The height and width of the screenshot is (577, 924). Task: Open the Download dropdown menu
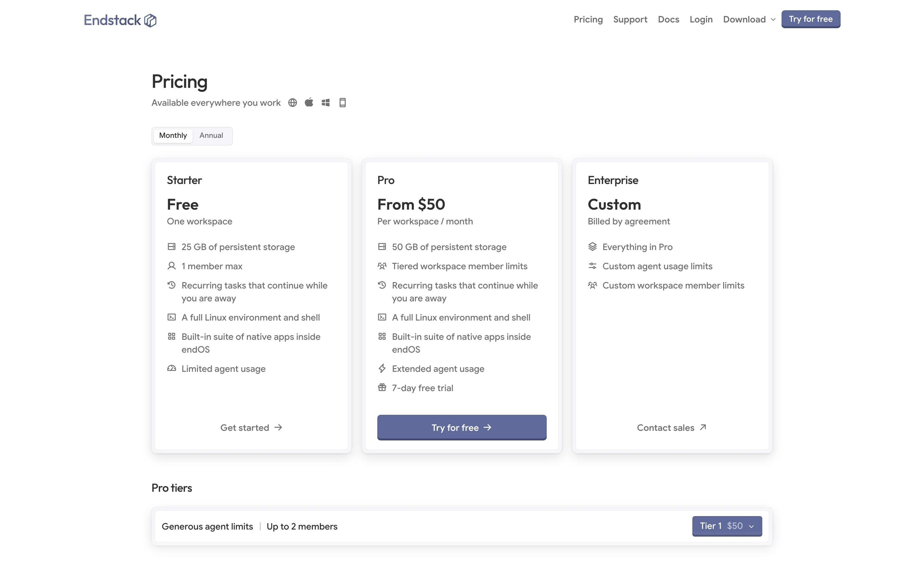tap(749, 20)
